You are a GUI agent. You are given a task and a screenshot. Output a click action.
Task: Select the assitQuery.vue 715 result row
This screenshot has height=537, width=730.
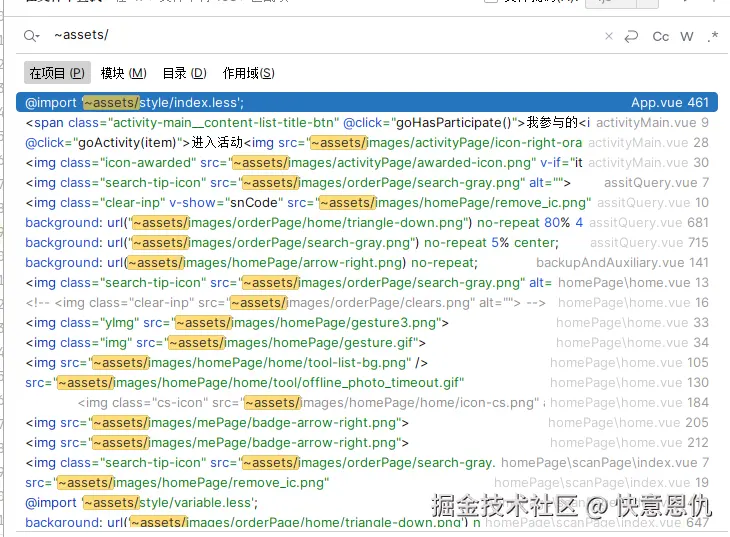click(367, 243)
